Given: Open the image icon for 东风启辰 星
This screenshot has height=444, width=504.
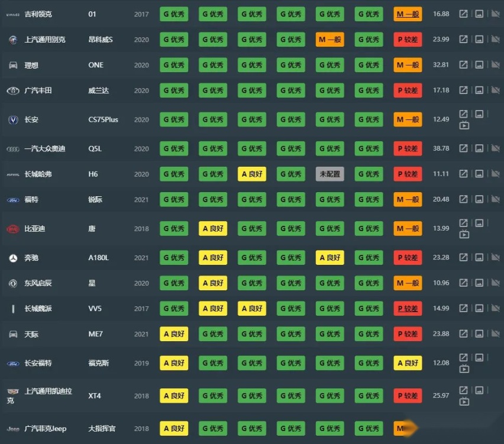Looking at the screenshot, I should point(479,283).
